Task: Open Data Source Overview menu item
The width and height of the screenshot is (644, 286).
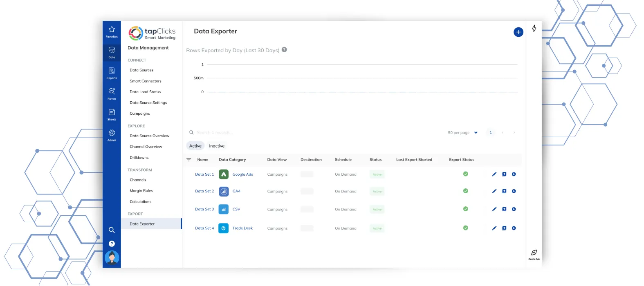Action: [x=149, y=136]
